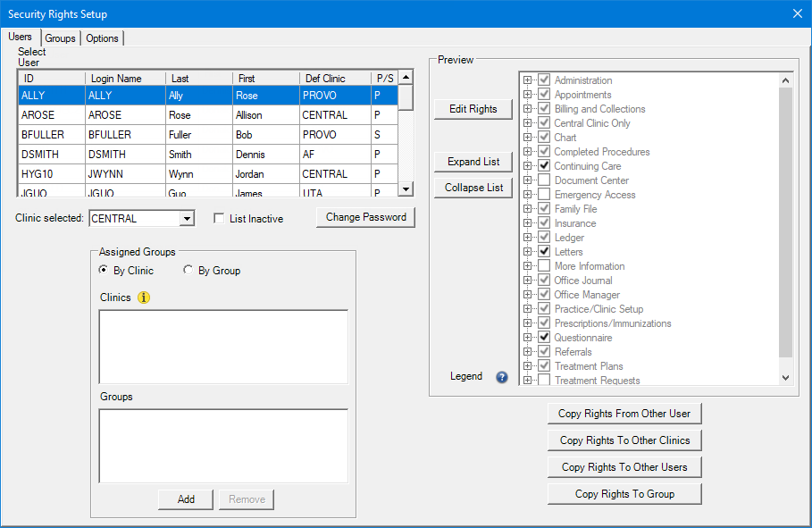Click the yellow Clinics info icon
The image size is (812, 528).
[144, 298]
